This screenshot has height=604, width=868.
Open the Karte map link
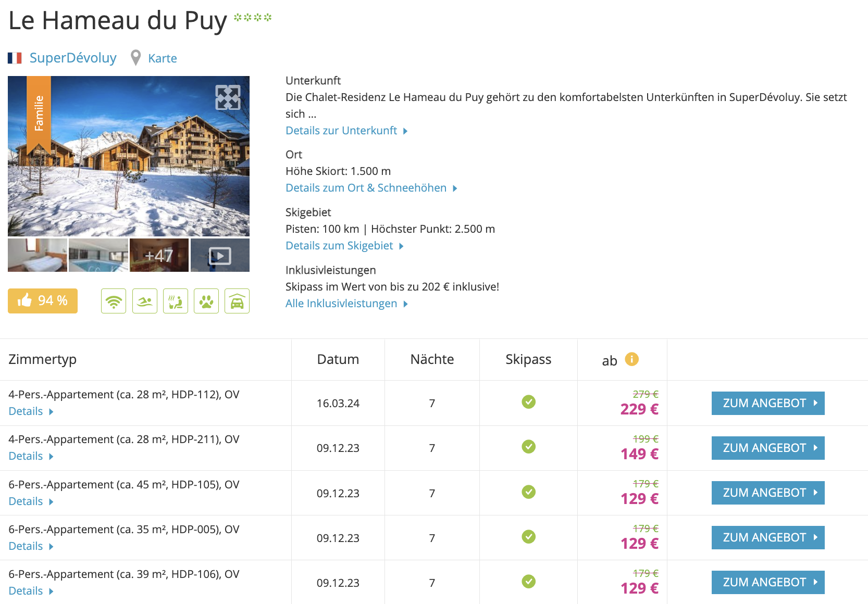point(163,58)
